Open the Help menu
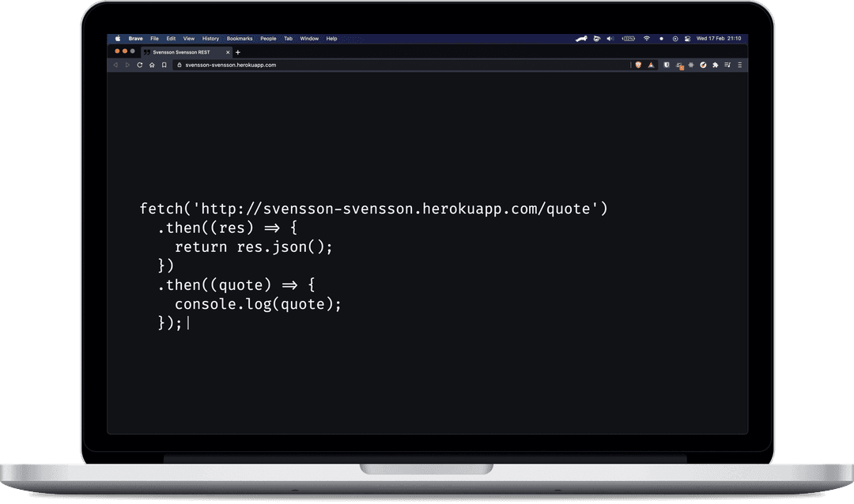Screen dimensions: 854x504 pos(331,39)
